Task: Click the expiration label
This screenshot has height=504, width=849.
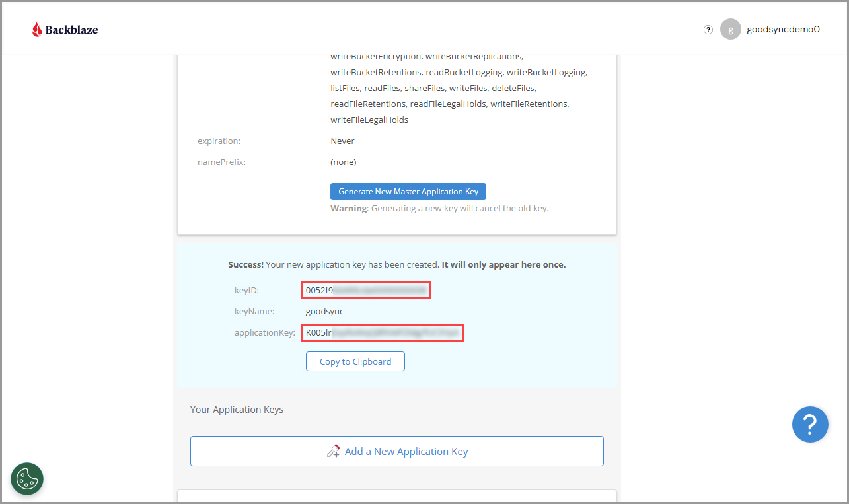Action: [x=219, y=141]
